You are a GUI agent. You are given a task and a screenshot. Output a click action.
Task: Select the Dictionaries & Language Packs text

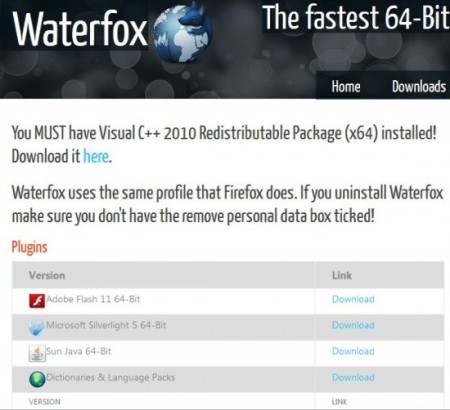(110, 377)
